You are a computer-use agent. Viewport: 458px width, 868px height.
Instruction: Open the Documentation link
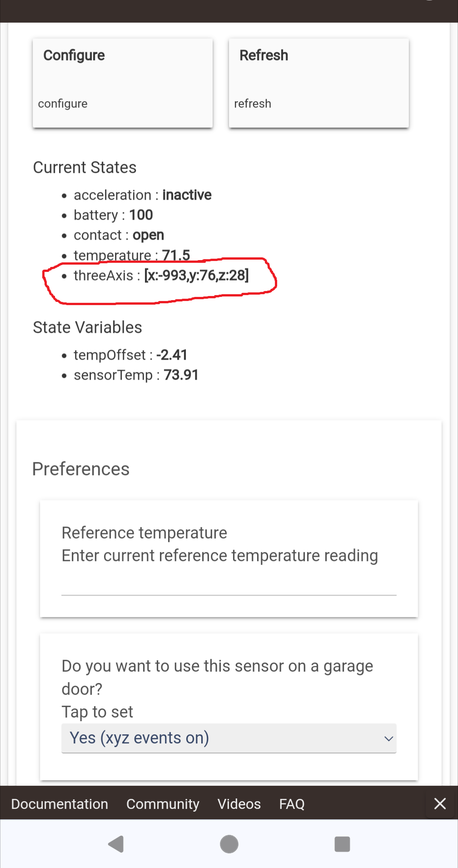click(x=60, y=804)
